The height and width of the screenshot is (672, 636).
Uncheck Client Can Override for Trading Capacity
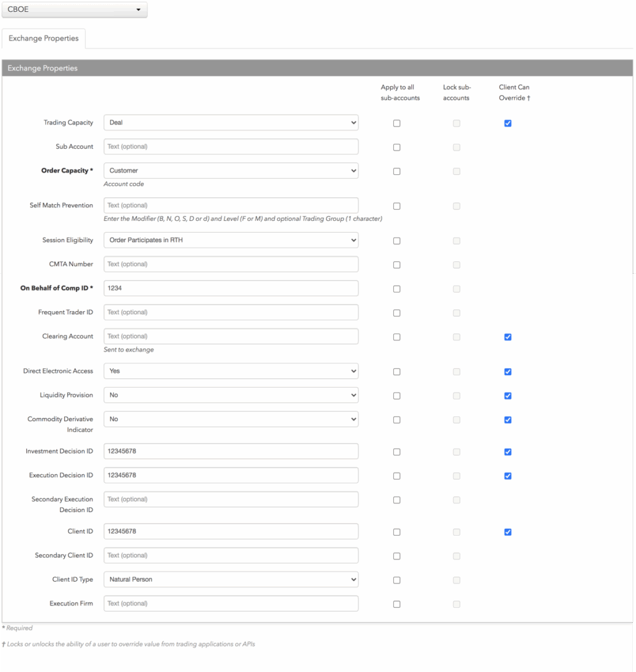pyautogui.click(x=508, y=123)
